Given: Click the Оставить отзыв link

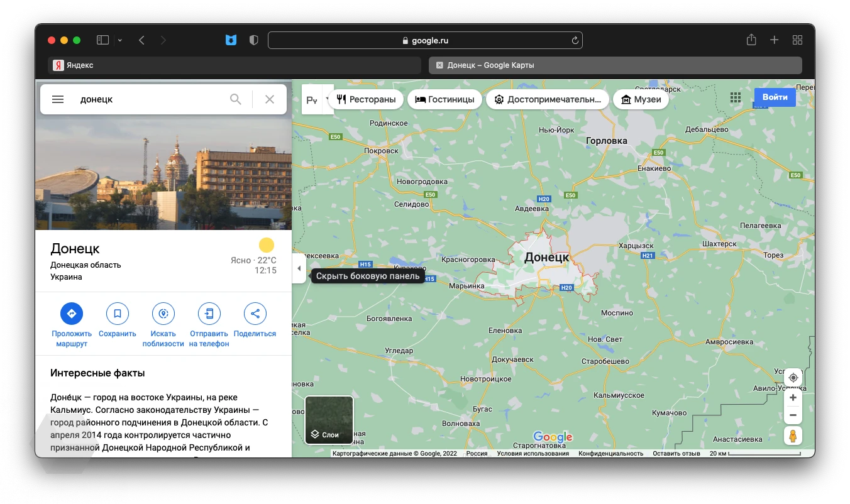Looking at the screenshot, I should pos(676,453).
